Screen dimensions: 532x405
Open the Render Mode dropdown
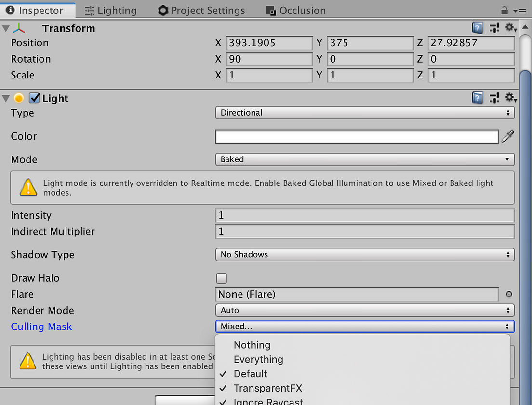pos(364,310)
